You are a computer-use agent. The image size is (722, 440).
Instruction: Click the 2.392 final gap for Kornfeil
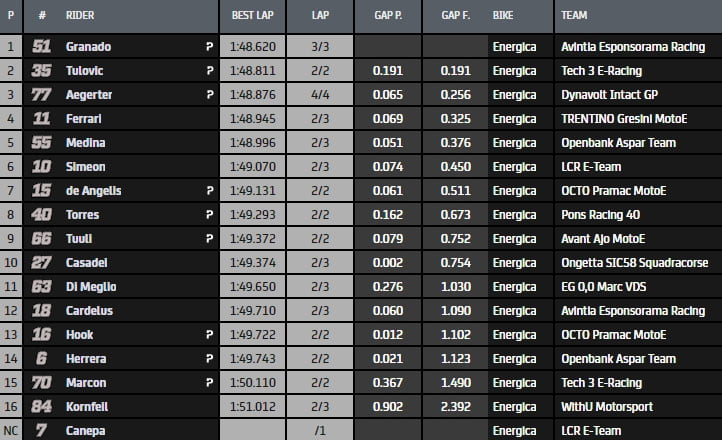[455, 407]
